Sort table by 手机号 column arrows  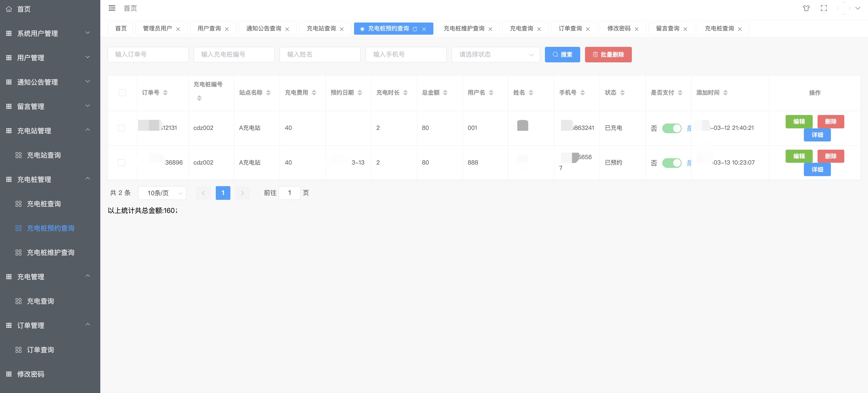pyautogui.click(x=582, y=93)
